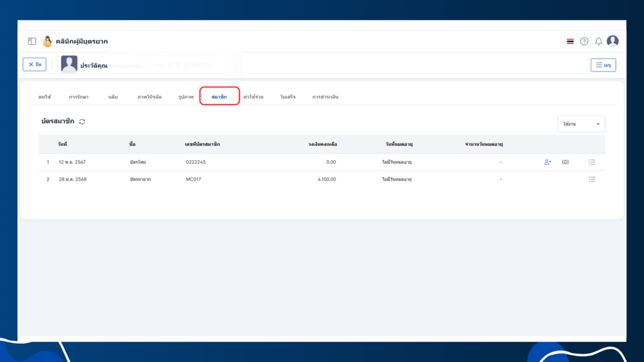
Task: Click the ปิด close button
Action: (34, 64)
